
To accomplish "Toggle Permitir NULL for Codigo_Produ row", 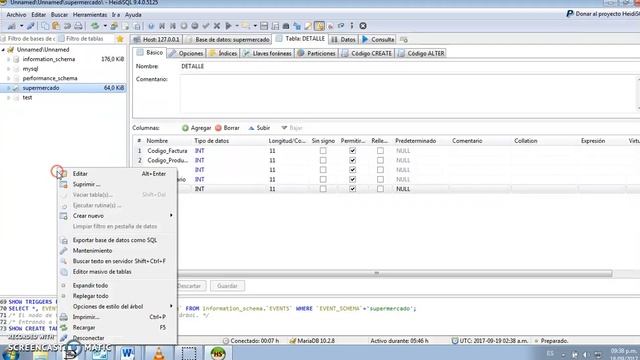I will tap(352, 160).
